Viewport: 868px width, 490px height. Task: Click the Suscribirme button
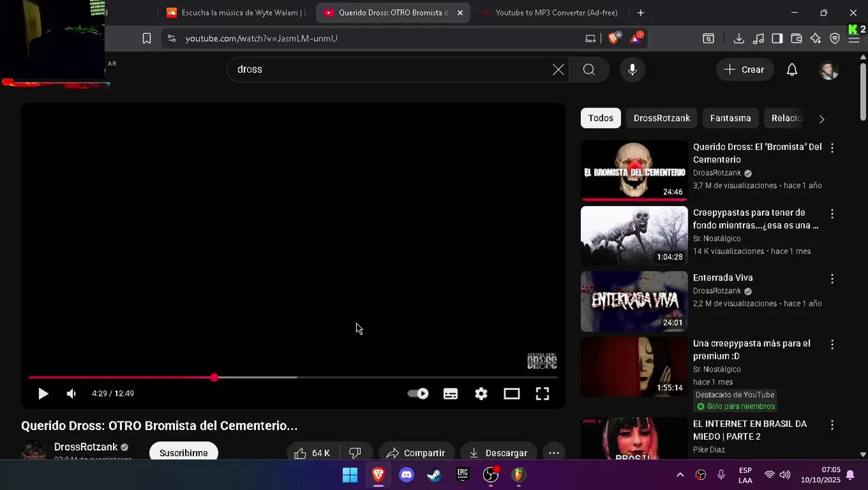pyautogui.click(x=184, y=453)
